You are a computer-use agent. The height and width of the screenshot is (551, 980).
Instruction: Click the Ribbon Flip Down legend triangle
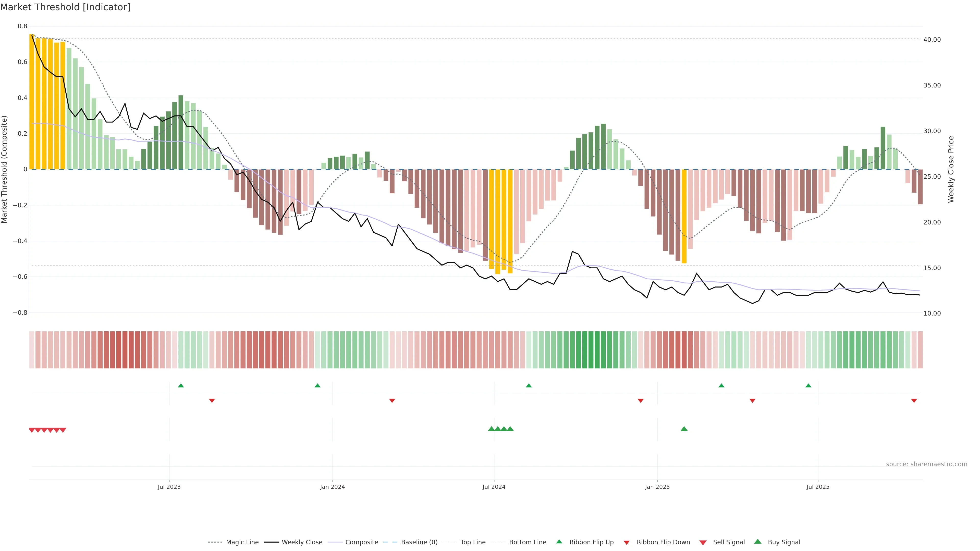click(626, 543)
